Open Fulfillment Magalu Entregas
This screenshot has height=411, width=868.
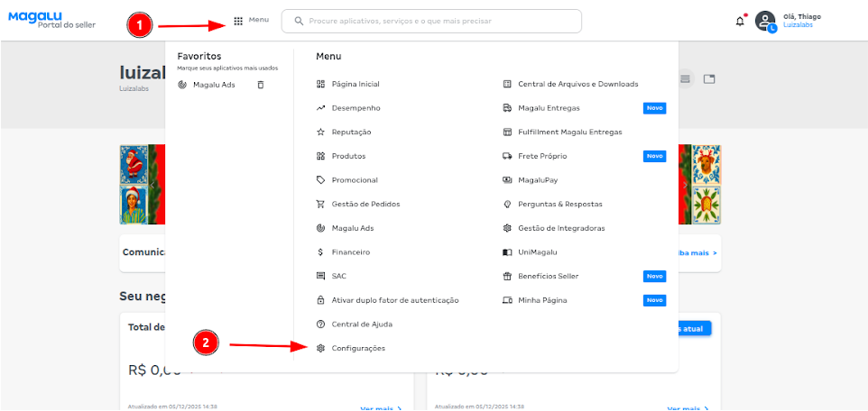[570, 132]
